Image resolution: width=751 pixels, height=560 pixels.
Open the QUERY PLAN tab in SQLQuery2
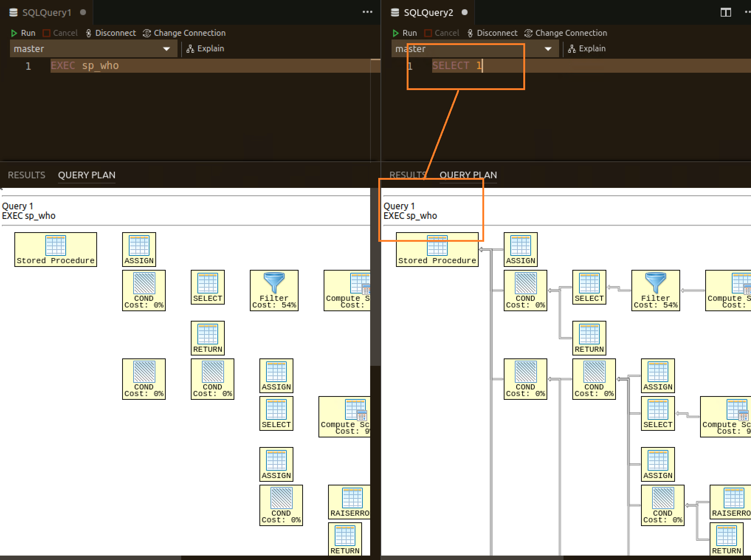click(468, 175)
